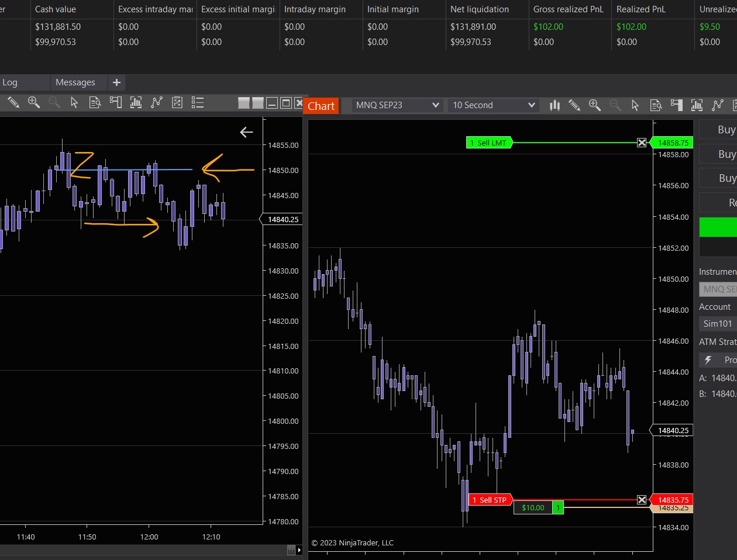Viewport: 737px width, 560px height.
Task: Open drawing tools pencil in left chart toolbar
Action: (x=13, y=103)
